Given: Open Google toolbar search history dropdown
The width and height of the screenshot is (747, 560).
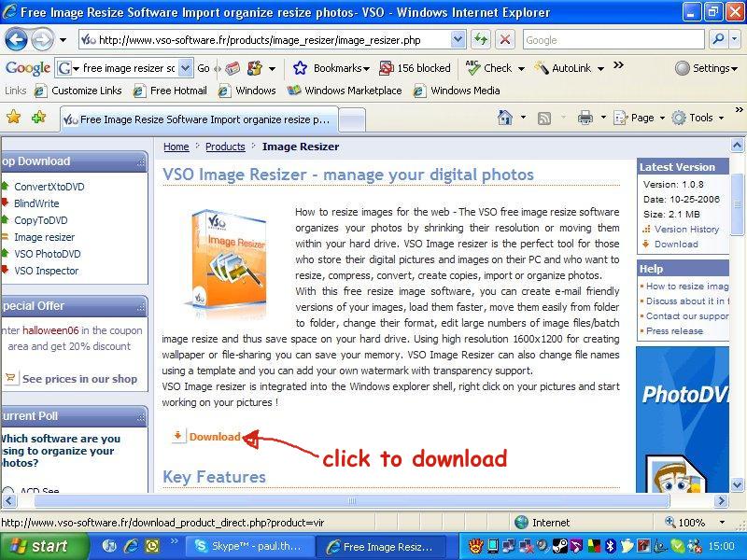Looking at the screenshot, I should [186, 68].
